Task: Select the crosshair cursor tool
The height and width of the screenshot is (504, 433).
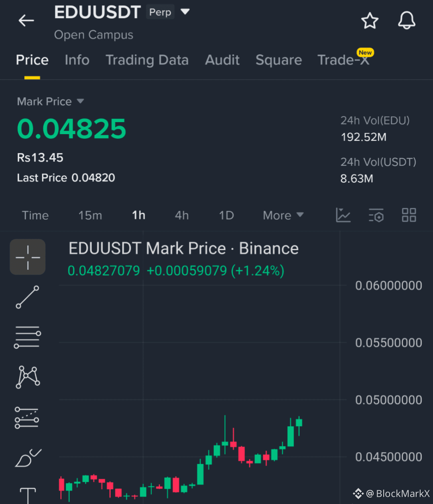Action: (28, 257)
